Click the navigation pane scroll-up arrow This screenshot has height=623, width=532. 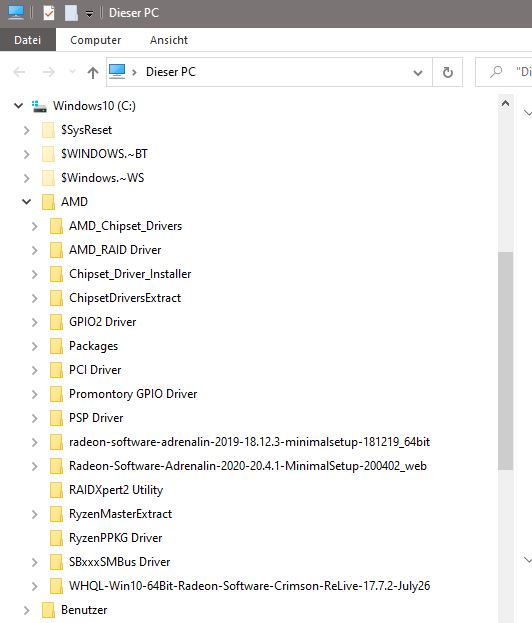[505, 104]
